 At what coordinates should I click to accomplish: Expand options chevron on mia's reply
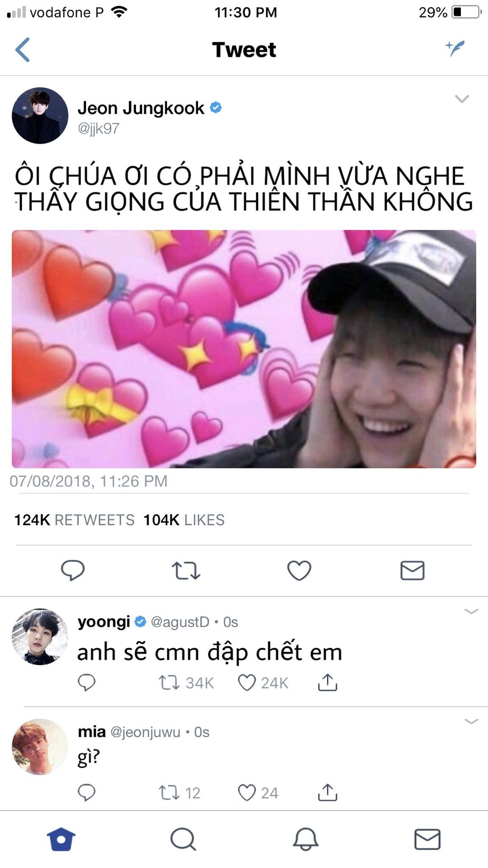471,722
